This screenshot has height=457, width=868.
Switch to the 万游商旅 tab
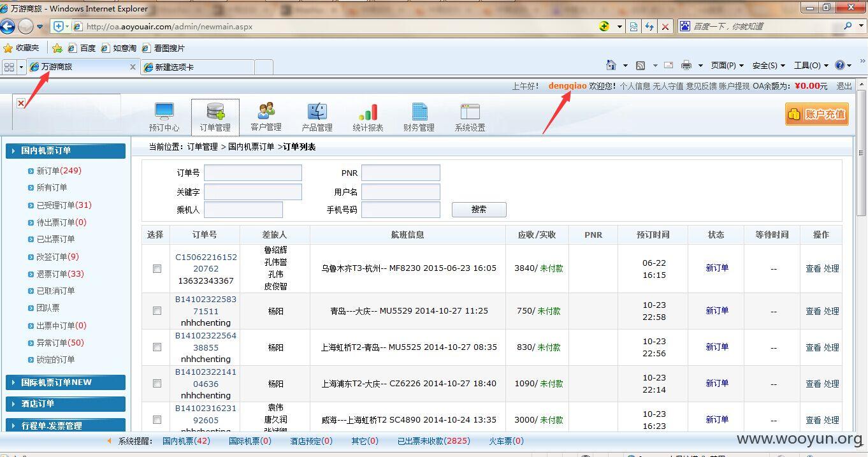pos(83,66)
